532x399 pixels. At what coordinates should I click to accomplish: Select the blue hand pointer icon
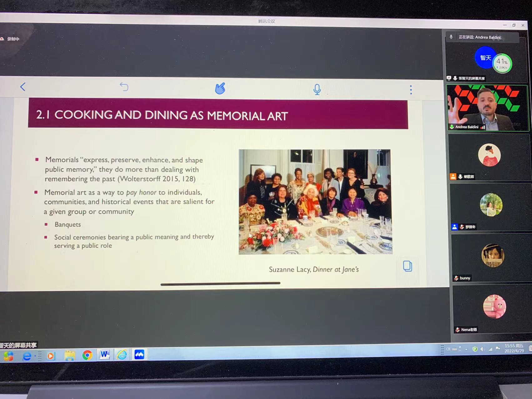pyautogui.click(x=220, y=88)
